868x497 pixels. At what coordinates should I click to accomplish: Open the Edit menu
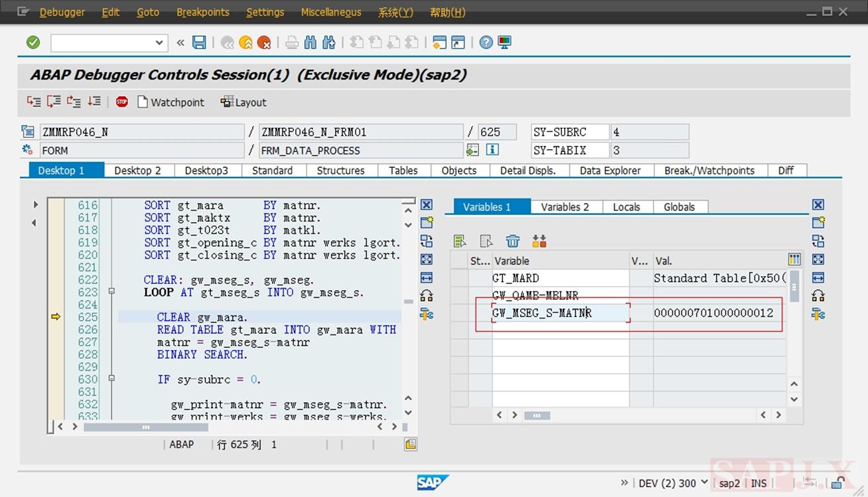pyautogui.click(x=111, y=12)
